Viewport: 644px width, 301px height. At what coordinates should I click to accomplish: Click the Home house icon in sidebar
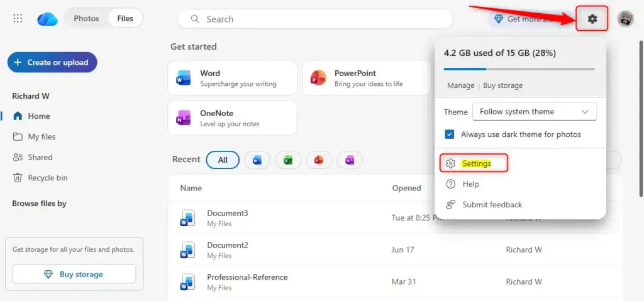click(x=18, y=116)
